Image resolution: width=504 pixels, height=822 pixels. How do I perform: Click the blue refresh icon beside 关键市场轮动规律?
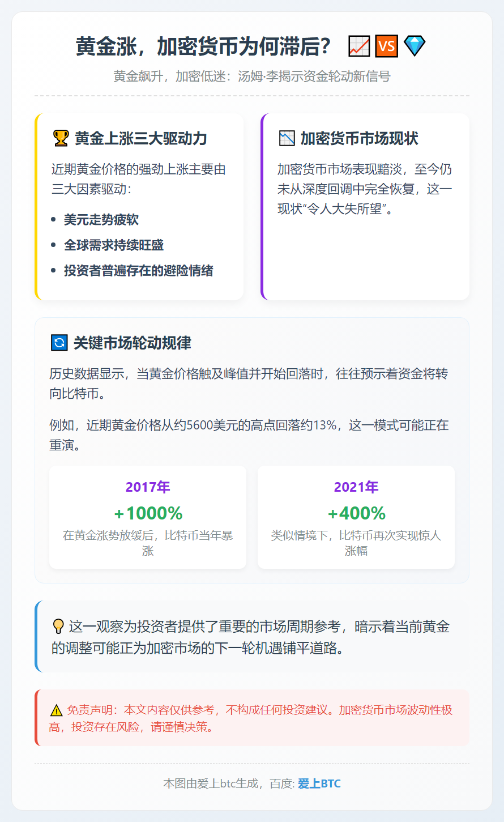pyautogui.click(x=59, y=343)
